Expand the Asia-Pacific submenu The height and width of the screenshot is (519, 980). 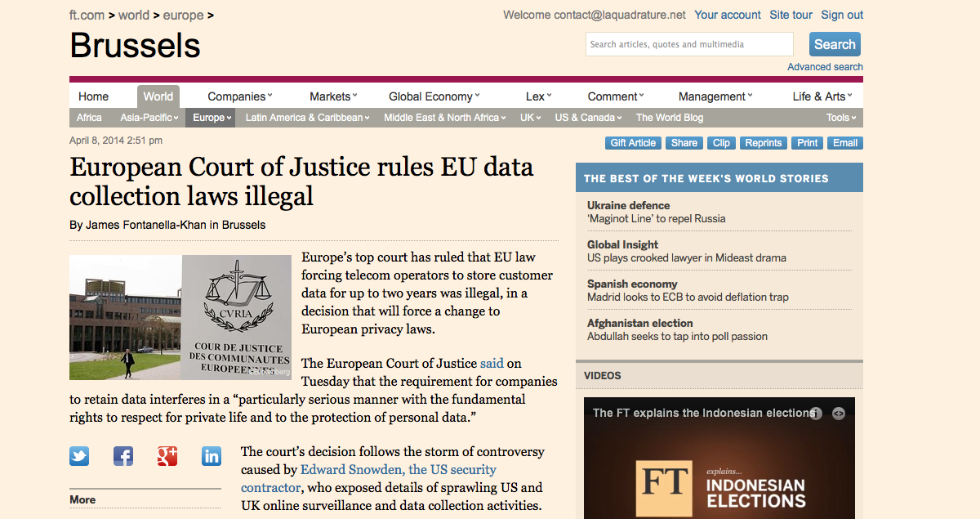(x=150, y=118)
